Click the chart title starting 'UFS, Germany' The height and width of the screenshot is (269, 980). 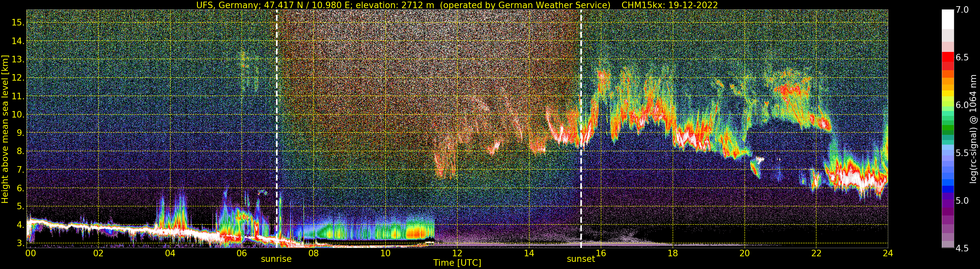coord(457,5)
